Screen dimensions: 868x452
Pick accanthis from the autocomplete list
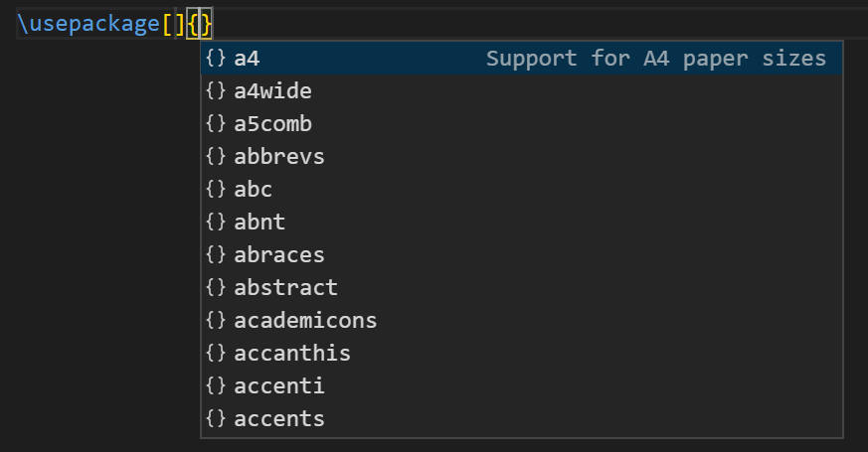[x=292, y=354]
